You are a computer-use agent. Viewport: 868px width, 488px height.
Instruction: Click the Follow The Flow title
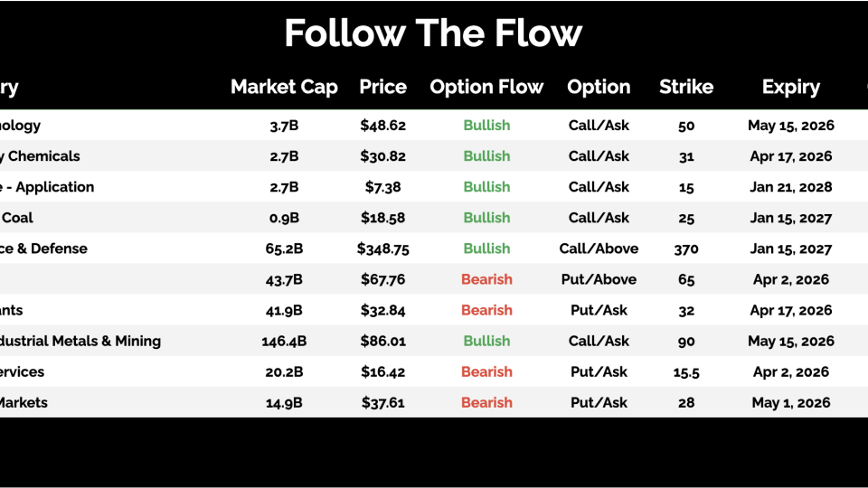pyautogui.click(x=433, y=34)
